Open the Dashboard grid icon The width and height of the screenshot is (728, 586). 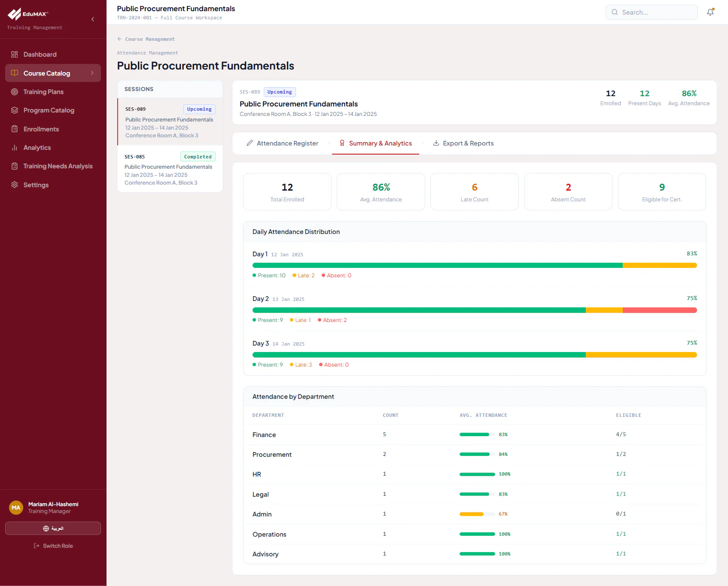click(15, 55)
